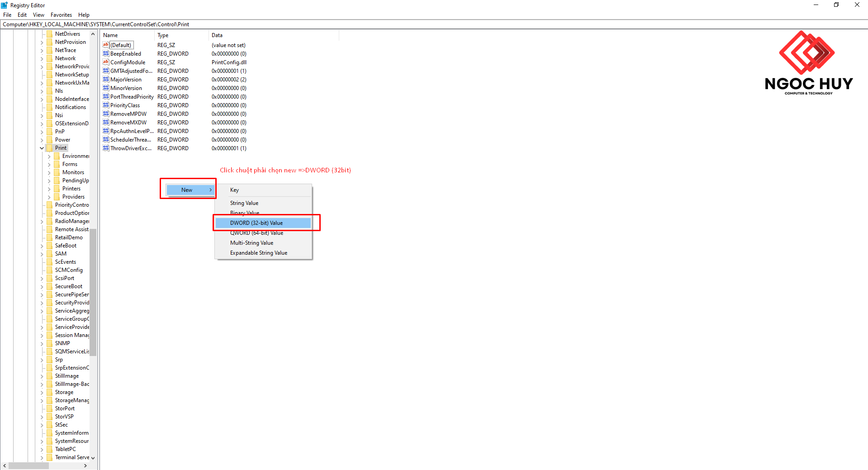Click the (Default) string value icon
Viewport: 868px width, 470px height.
pyautogui.click(x=106, y=45)
